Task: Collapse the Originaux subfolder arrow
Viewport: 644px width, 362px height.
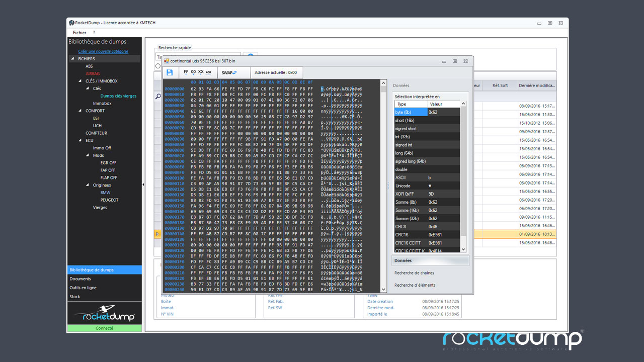Action: point(87,185)
